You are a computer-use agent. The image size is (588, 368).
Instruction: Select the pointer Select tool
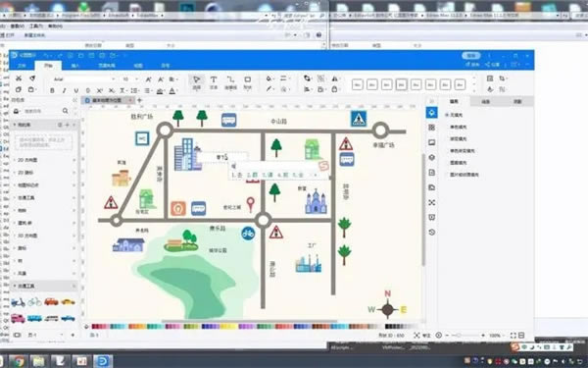[197, 82]
